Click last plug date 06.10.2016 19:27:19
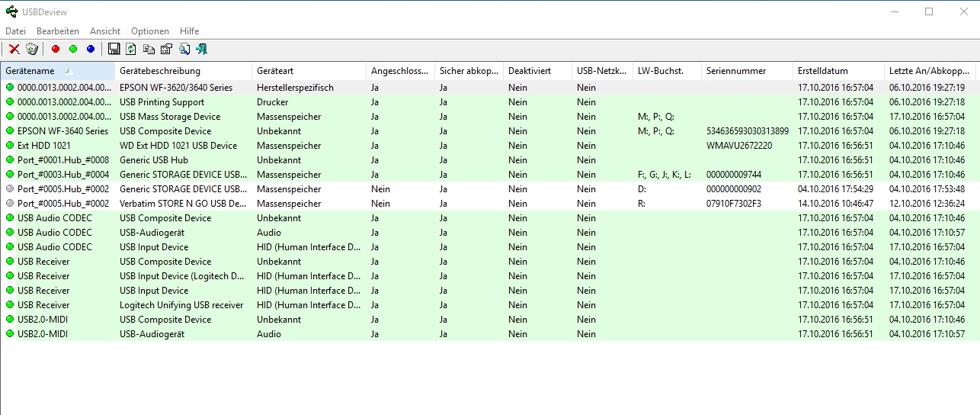This screenshot has width=980, height=415. 927,88
